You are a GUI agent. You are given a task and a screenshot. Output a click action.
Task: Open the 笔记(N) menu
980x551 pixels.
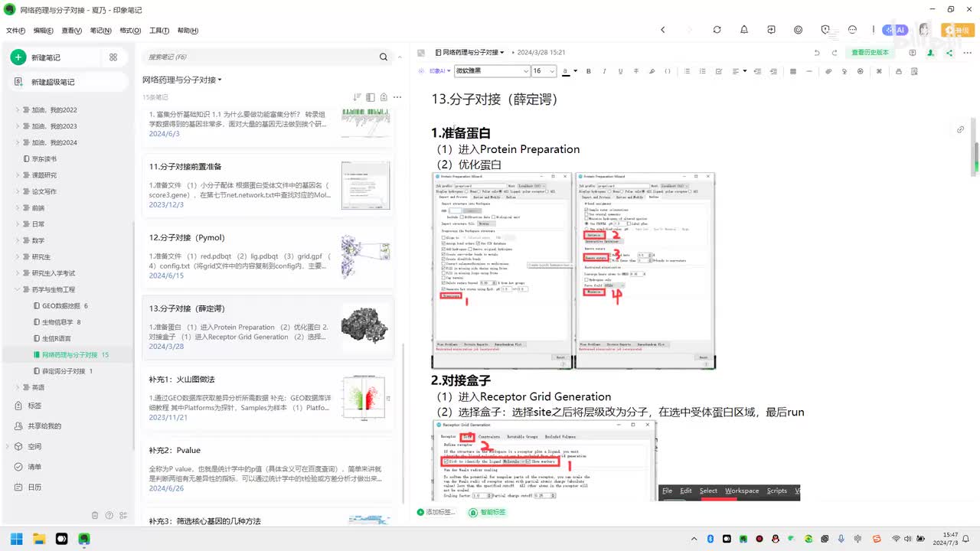(100, 31)
